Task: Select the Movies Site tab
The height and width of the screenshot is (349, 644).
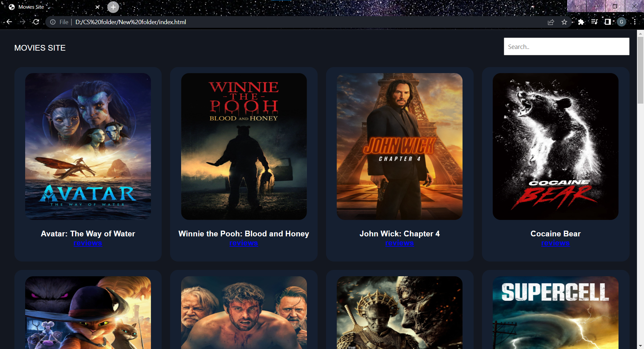Action: tap(54, 7)
